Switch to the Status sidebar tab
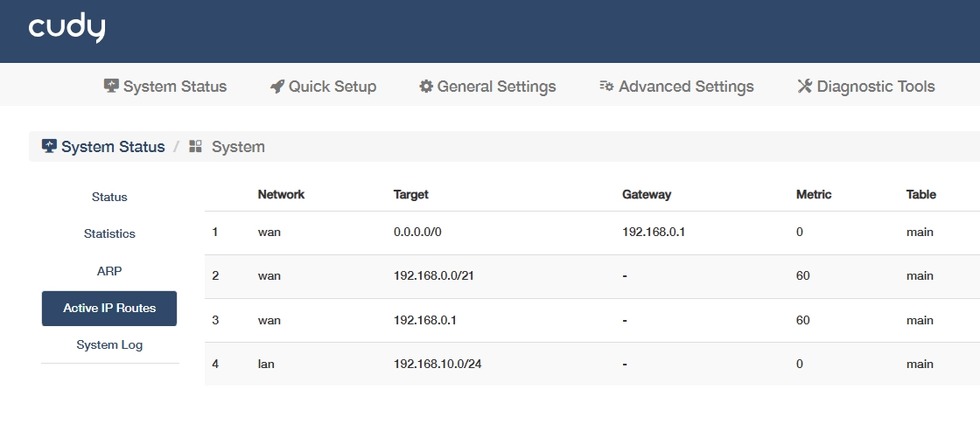Screen dimensions: 980x431 point(109,197)
